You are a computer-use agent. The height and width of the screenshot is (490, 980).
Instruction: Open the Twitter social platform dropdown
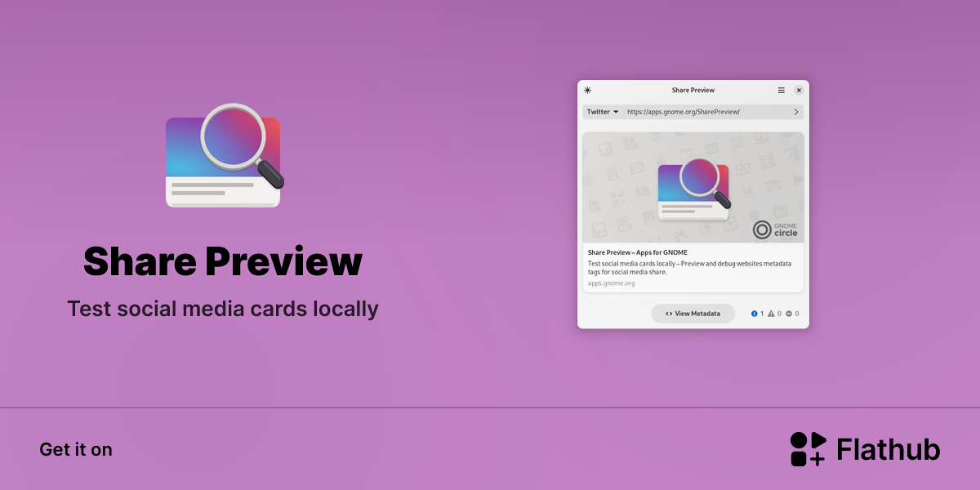click(x=604, y=112)
